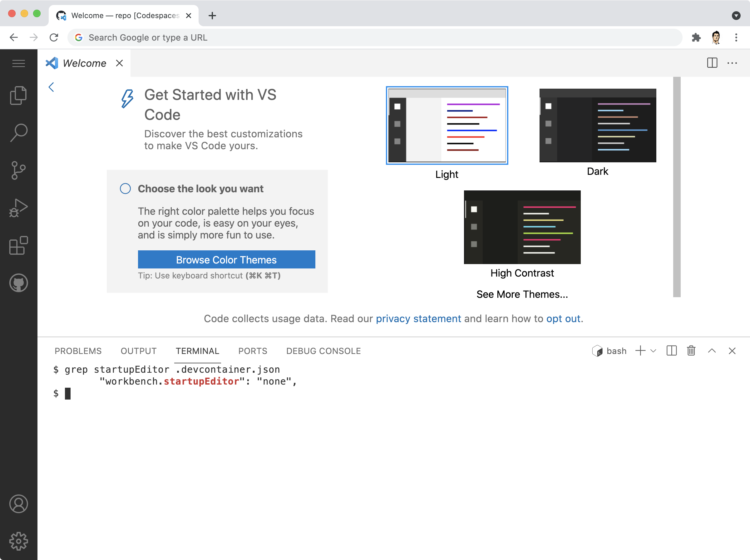Viewport: 750px width, 560px height.
Task: Select the 'Choose the look you want' radio
Action: [125, 189]
